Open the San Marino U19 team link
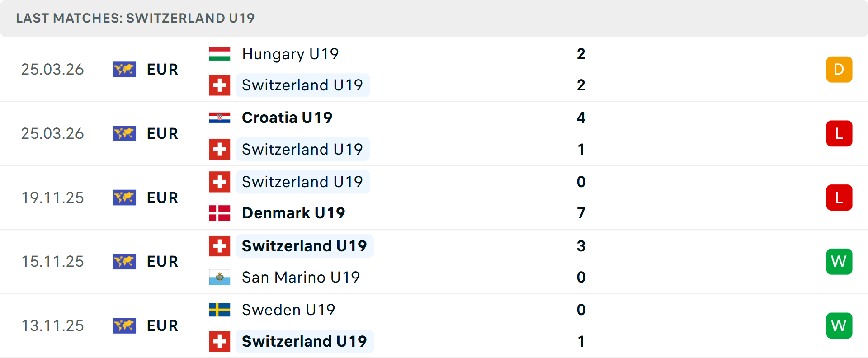 pyautogui.click(x=301, y=277)
